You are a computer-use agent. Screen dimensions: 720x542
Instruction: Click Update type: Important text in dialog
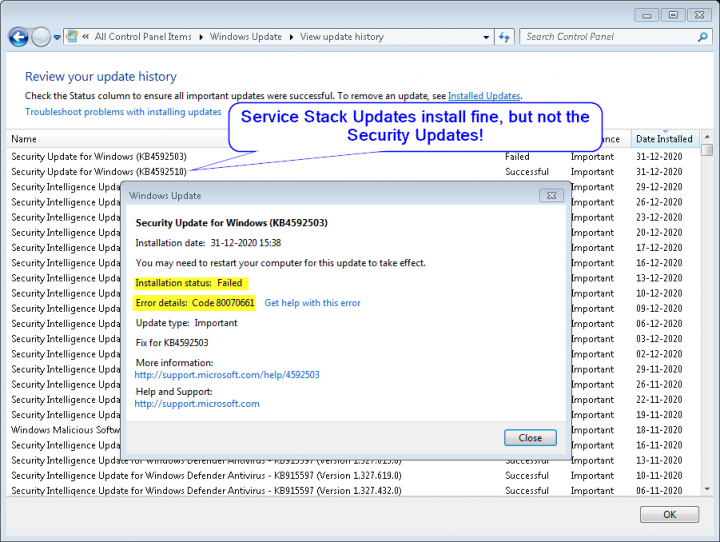click(x=186, y=323)
